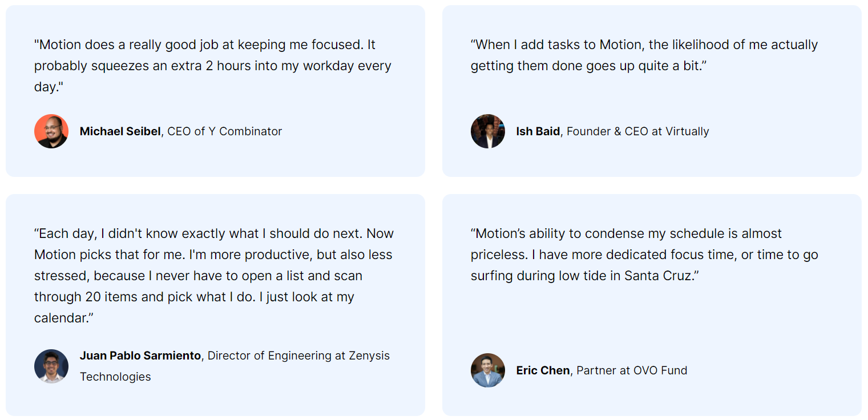Click the name Eric Chen

[x=543, y=370]
